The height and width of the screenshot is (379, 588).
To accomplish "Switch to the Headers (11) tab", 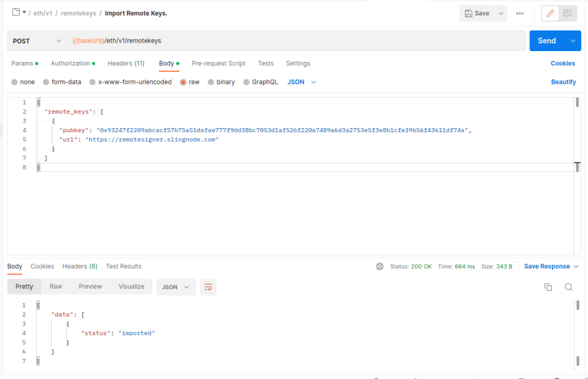I will [126, 63].
